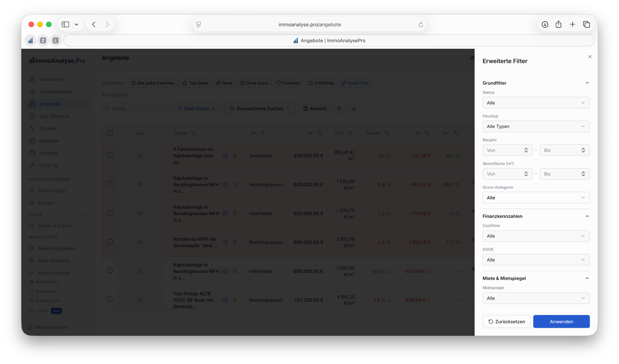
Task: Open the Cashflow filter dropdown
Action: point(536,236)
